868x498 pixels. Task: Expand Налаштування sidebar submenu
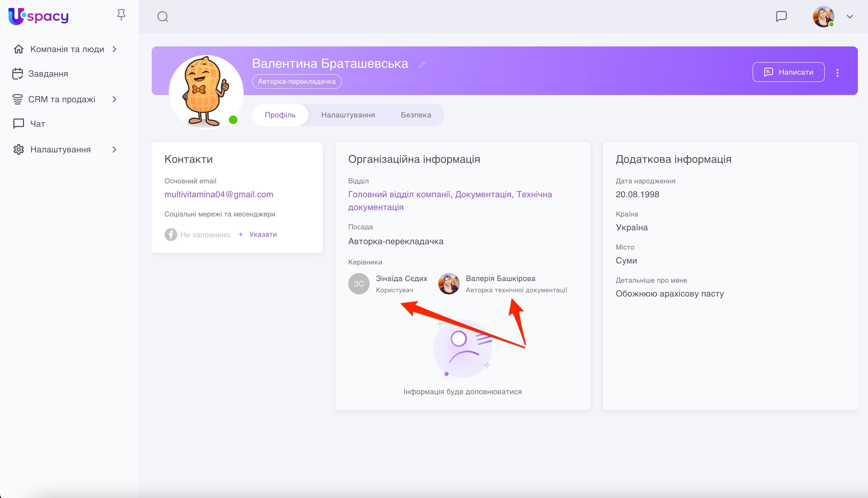[114, 149]
